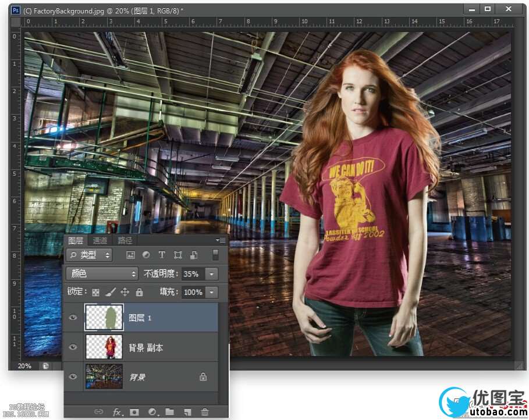
Task: Click the 背景 layer name
Action: pyautogui.click(x=137, y=377)
